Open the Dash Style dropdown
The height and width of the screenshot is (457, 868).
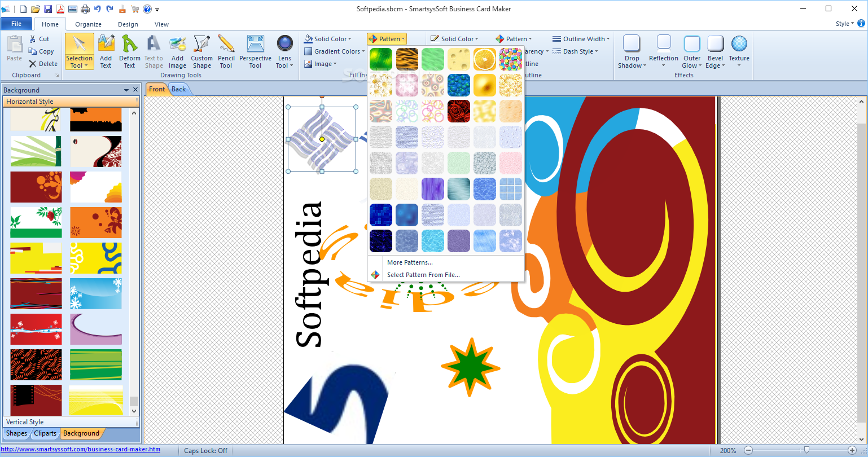pyautogui.click(x=575, y=51)
